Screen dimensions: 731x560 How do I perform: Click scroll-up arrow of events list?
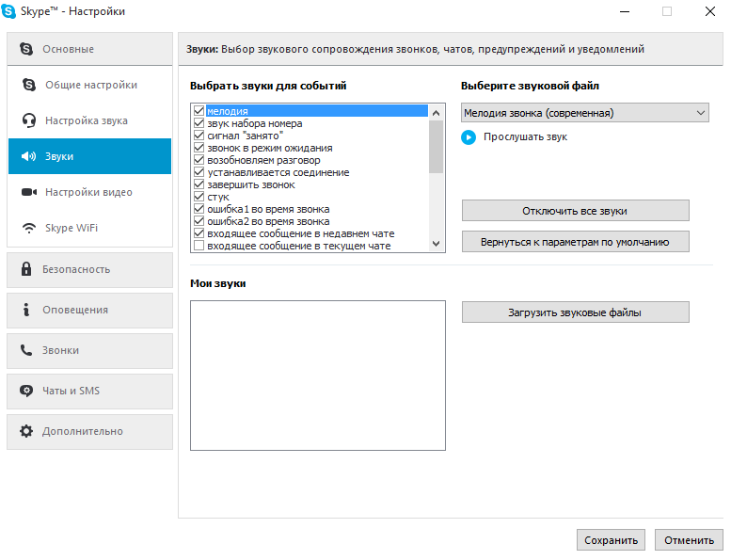point(436,113)
